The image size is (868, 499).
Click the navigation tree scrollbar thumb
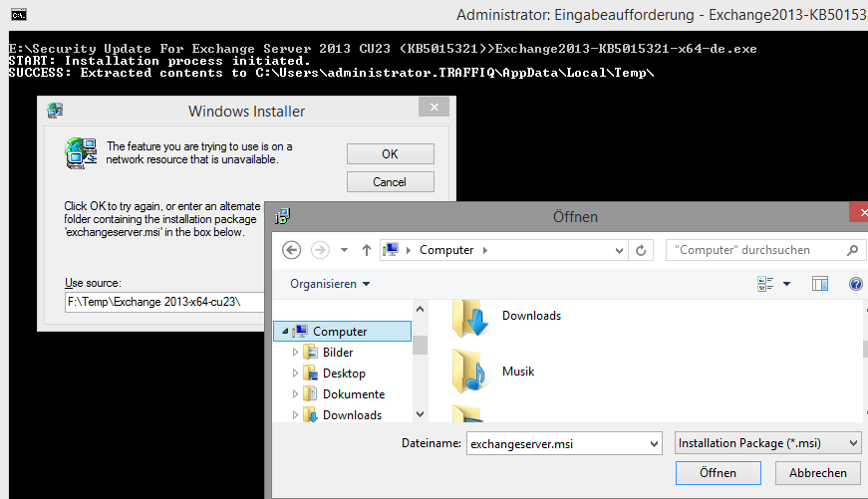tap(421, 346)
